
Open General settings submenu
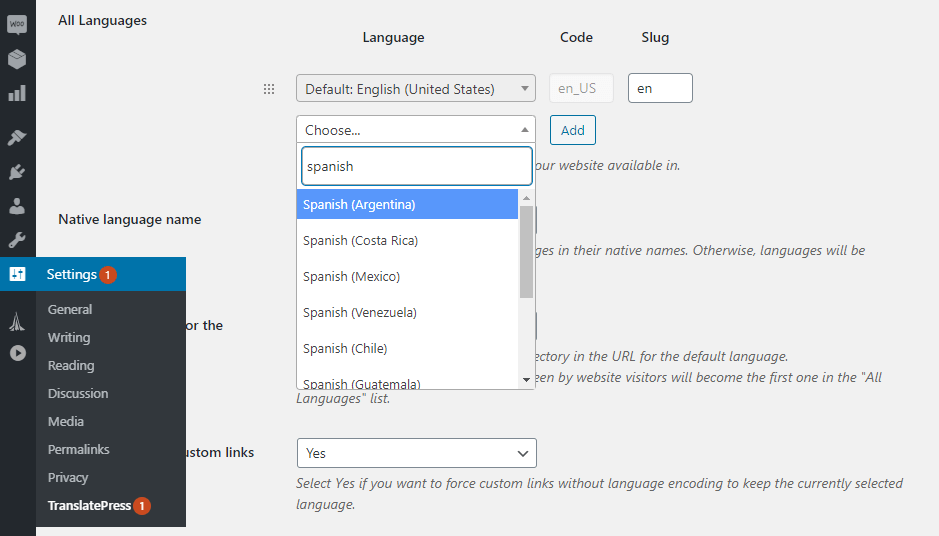[70, 309]
